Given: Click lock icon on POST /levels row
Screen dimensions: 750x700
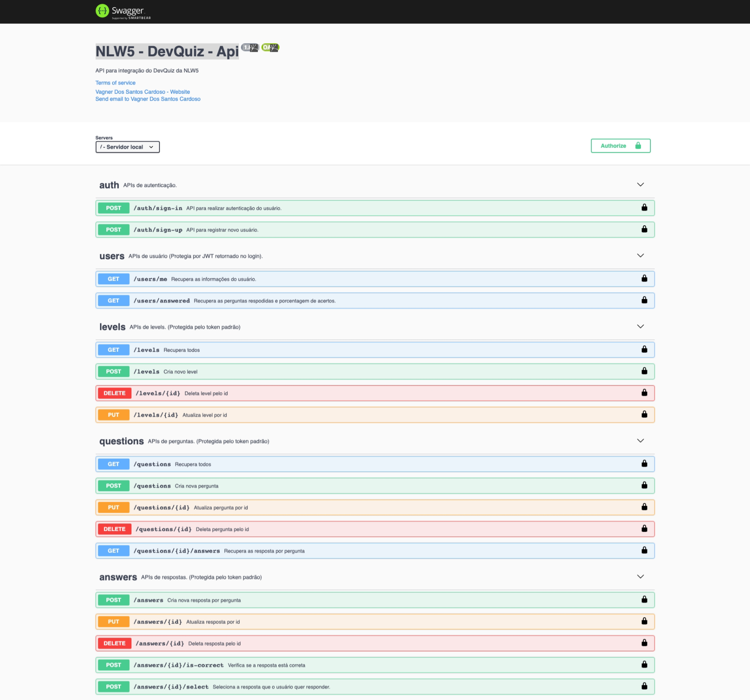Looking at the screenshot, I should pyautogui.click(x=645, y=371).
